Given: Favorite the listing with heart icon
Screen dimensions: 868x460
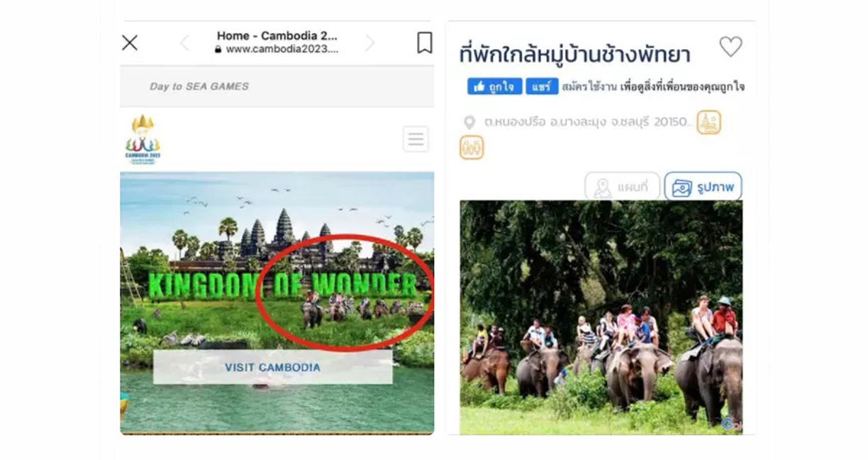Looking at the screenshot, I should click(x=730, y=47).
